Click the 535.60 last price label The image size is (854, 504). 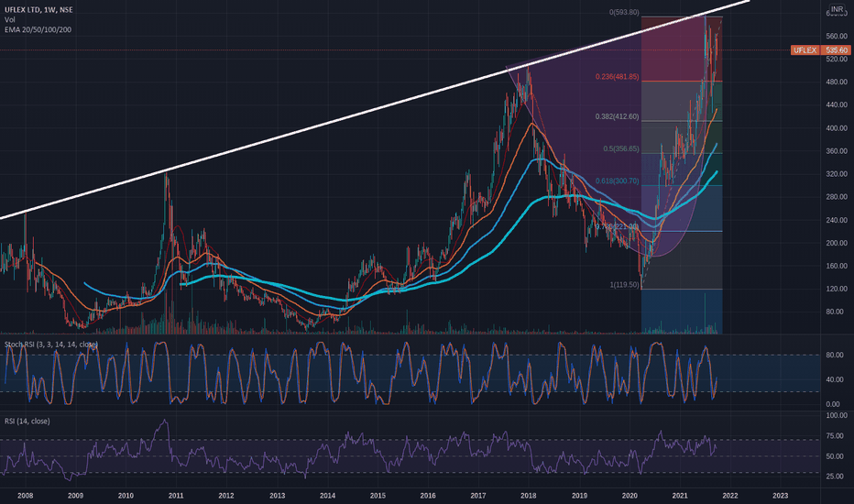pyautogui.click(x=836, y=50)
